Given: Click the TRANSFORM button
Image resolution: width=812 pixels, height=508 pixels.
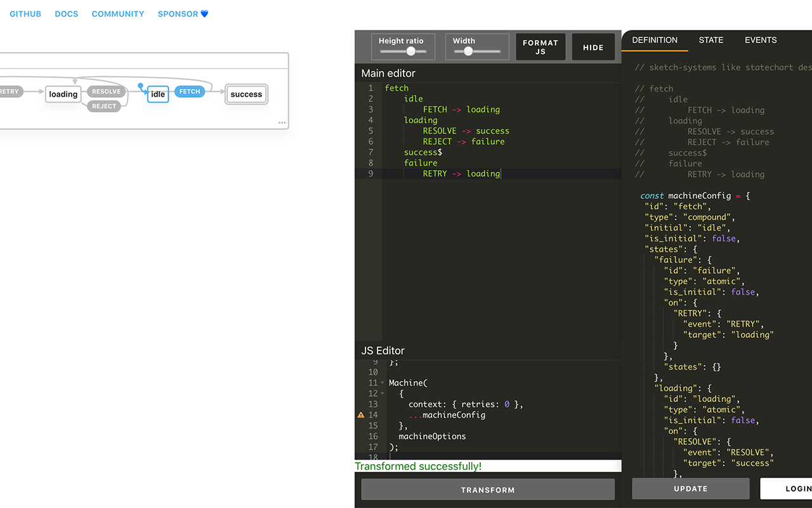Looking at the screenshot, I should [x=487, y=489].
